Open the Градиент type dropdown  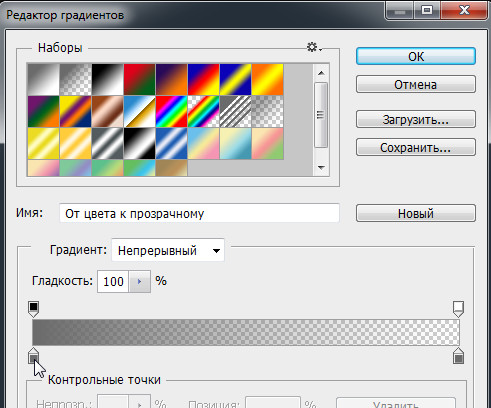coord(168,250)
